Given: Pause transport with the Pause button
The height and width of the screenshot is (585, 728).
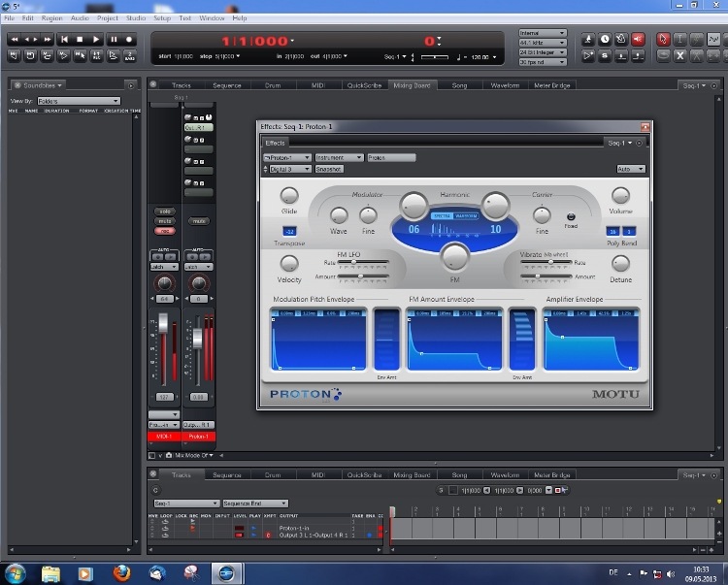Looking at the screenshot, I should point(113,40).
